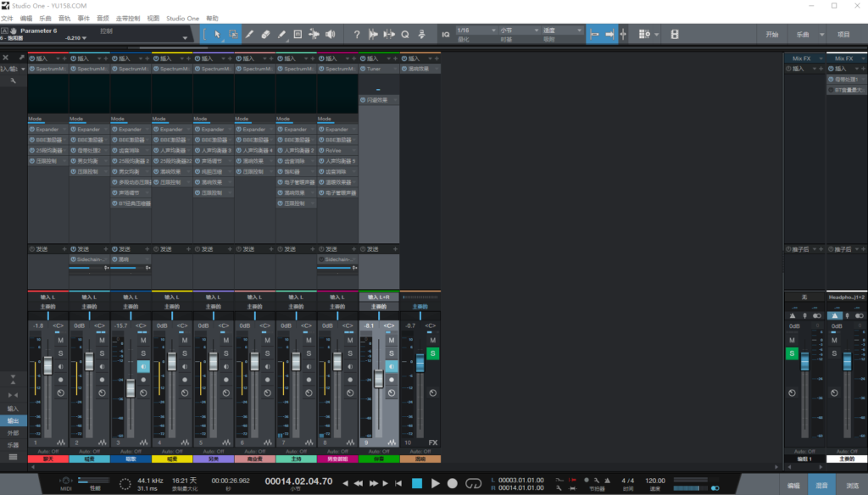Click the tempo field showing 120.00
The height and width of the screenshot is (495, 868).
pos(654,479)
